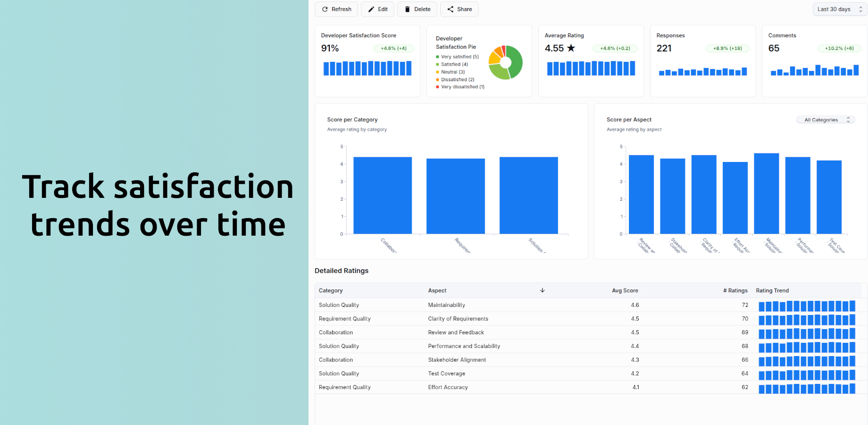868x425 pixels.
Task: Click the star icon beside the 4.55 rating
Action: pos(571,48)
